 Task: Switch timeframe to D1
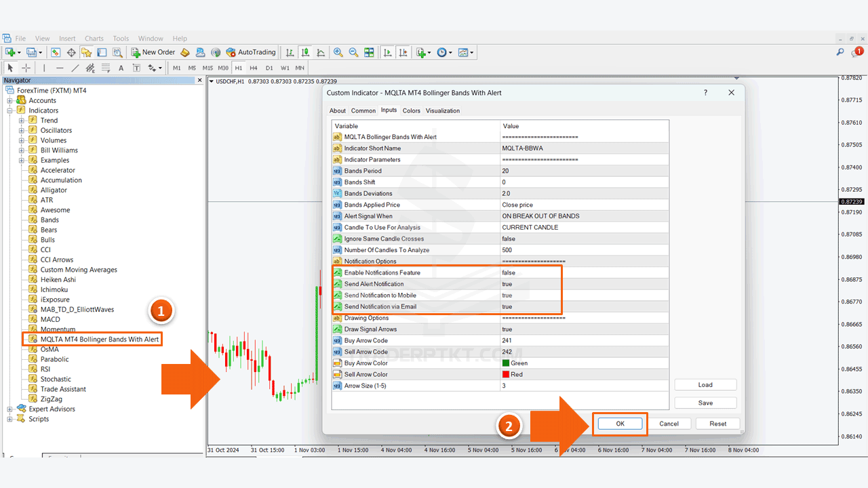pyautogui.click(x=269, y=68)
